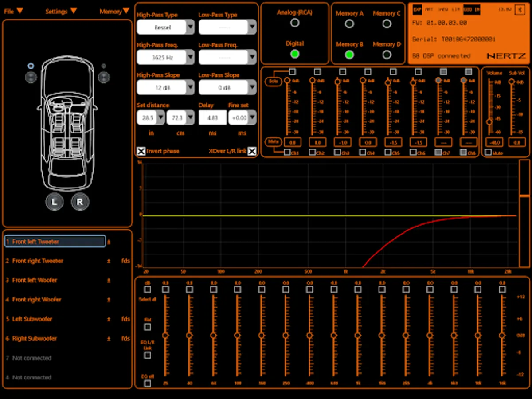
Task: Click the polarity icon for Right Subwoofer
Action: 109,339
